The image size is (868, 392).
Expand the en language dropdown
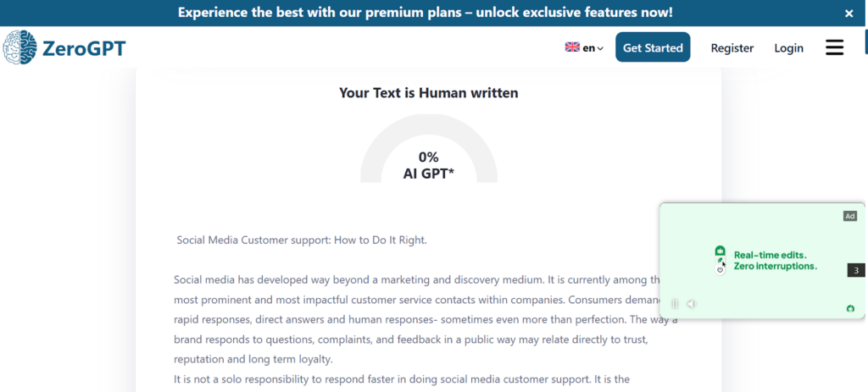(x=593, y=48)
